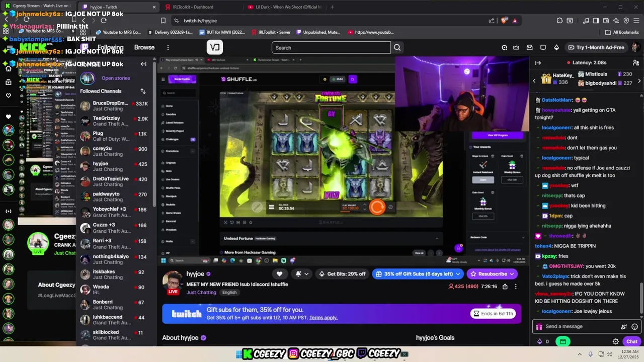Open stream more options menu (three dots)
The height and width of the screenshot is (362, 644).
pos(516,287)
